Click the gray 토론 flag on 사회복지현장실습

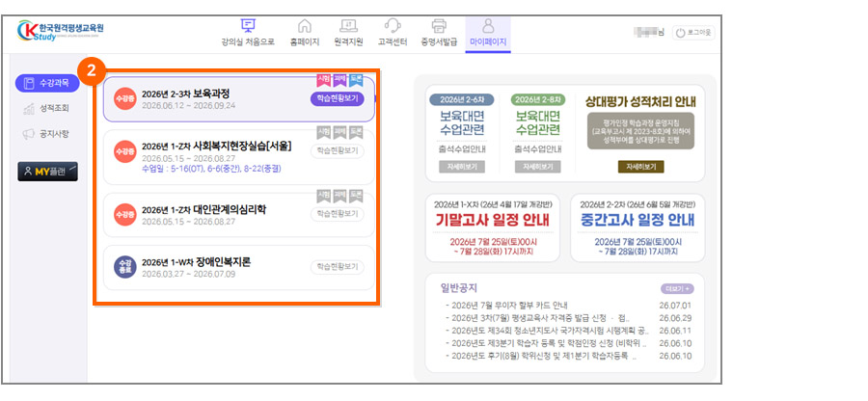coord(356,132)
